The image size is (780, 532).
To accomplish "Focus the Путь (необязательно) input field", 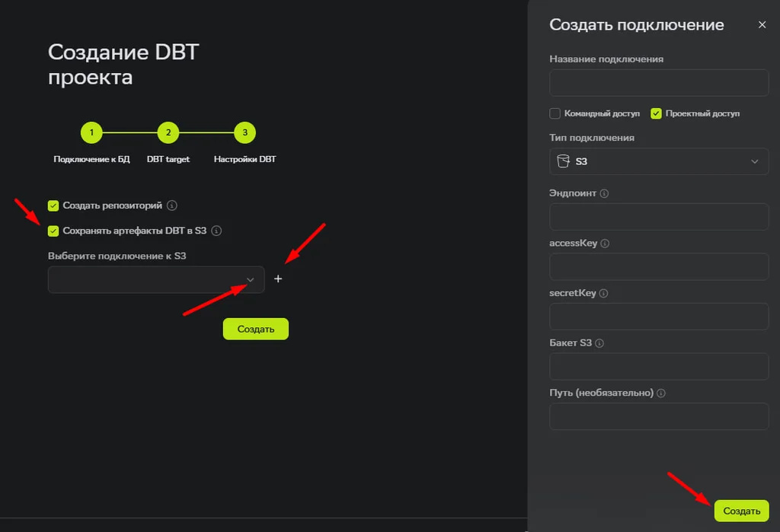I will [x=659, y=416].
